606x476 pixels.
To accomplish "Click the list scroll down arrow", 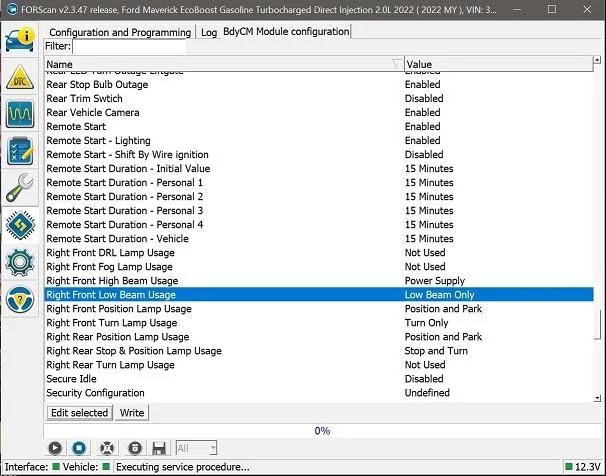I will (597, 398).
